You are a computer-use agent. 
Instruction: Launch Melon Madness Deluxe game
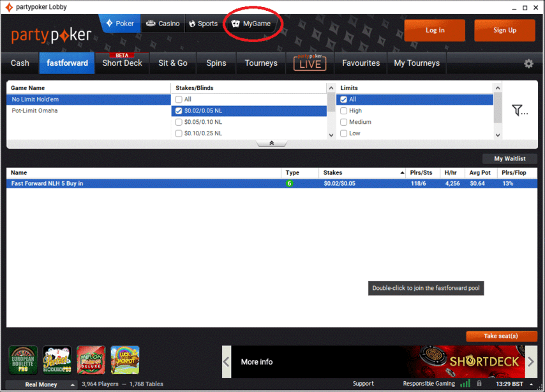(x=91, y=360)
